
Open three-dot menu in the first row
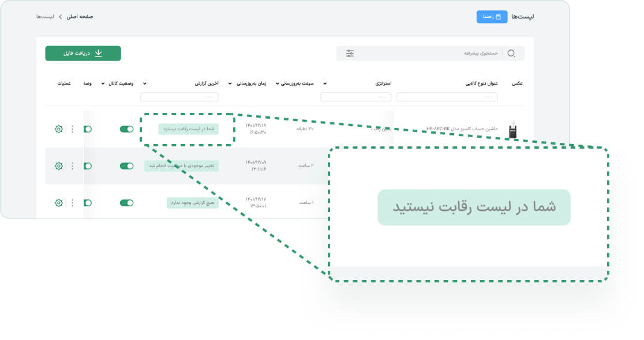pos(72,129)
